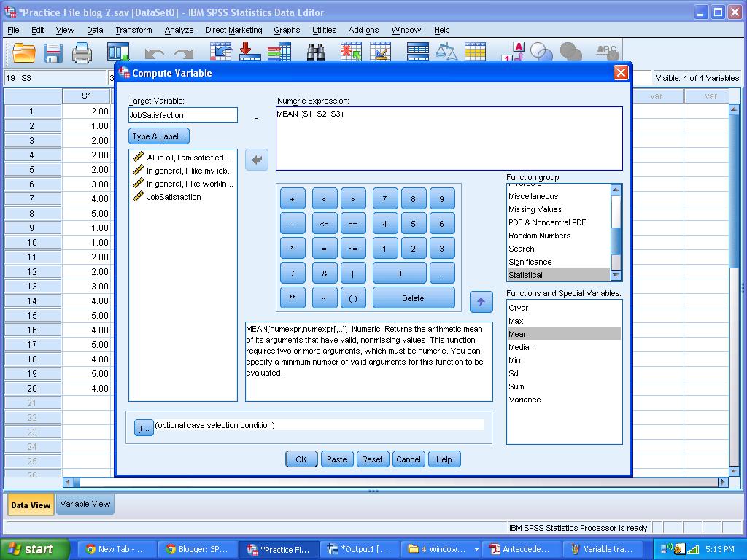
Task: Click the Value labels icon
Action: coord(514,52)
